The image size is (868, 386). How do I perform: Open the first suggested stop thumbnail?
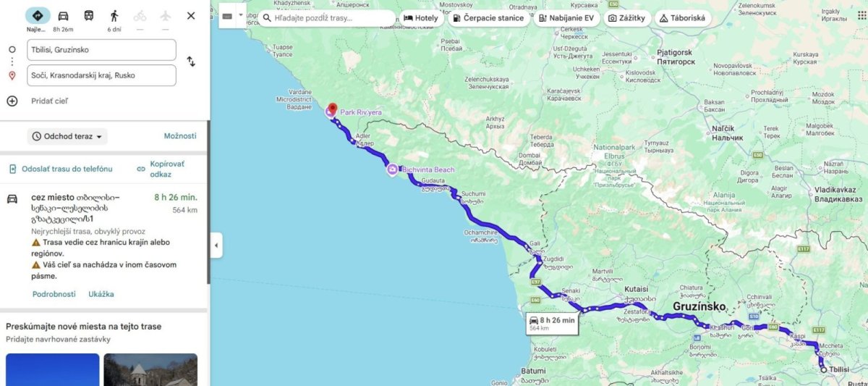pyautogui.click(x=53, y=369)
